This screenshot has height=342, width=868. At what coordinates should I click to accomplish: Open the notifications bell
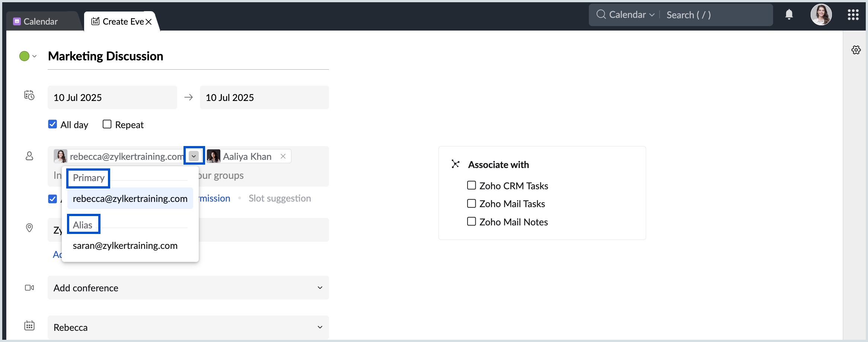click(789, 15)
